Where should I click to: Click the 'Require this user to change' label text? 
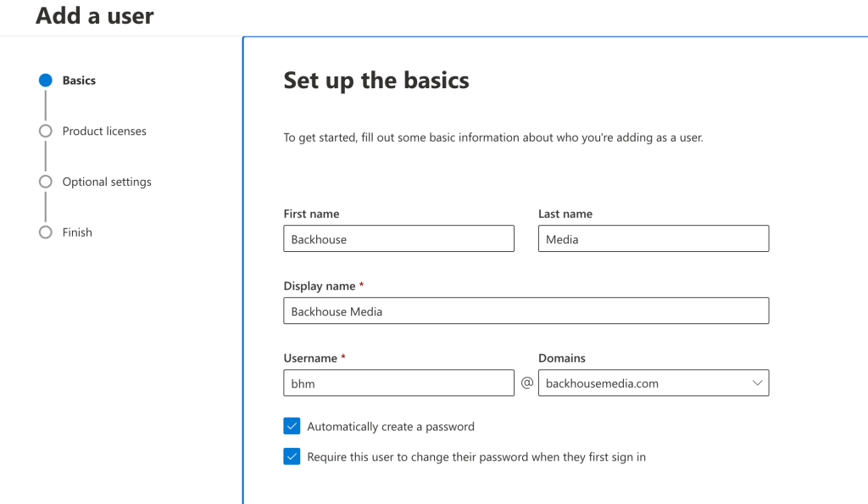pyautogui.click(x=476, y=456)
